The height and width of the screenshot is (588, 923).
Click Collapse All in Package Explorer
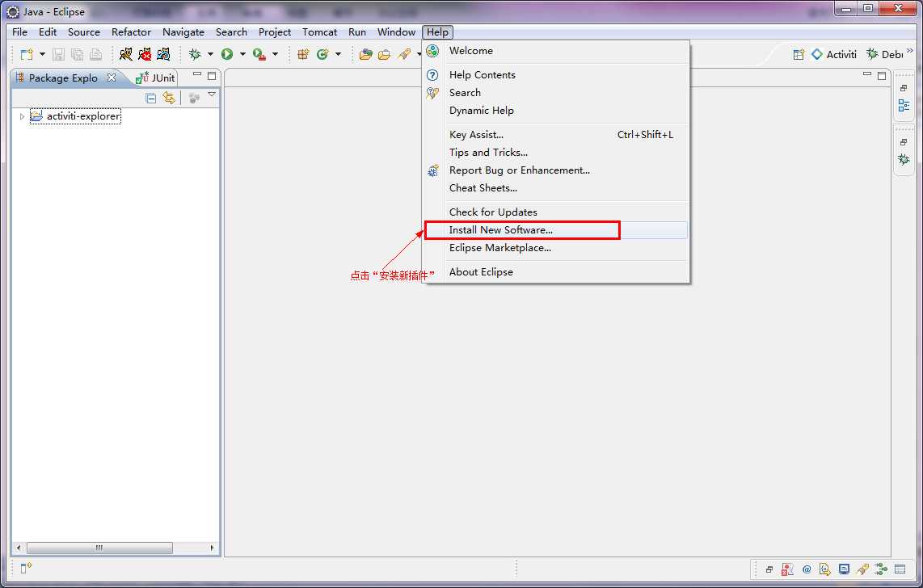[150, 98]
